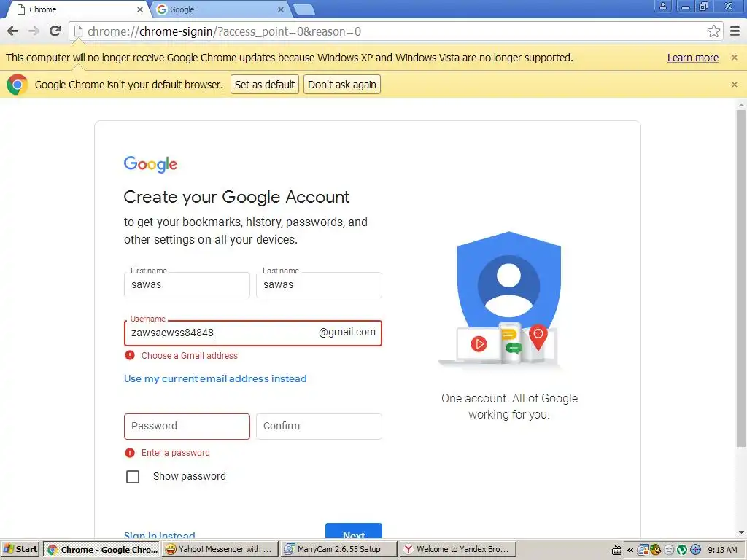Click the Set as default button
Screen dimensions: 747x560
coord(265,85)
